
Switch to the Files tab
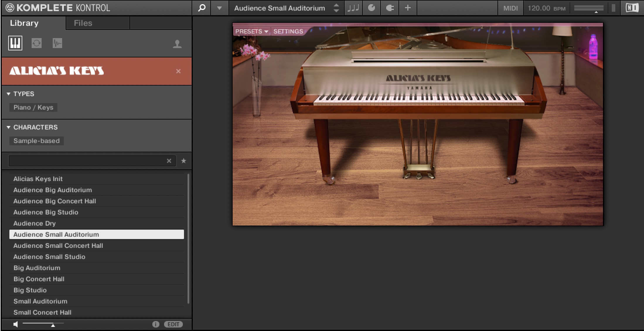[x=83, y=23]
